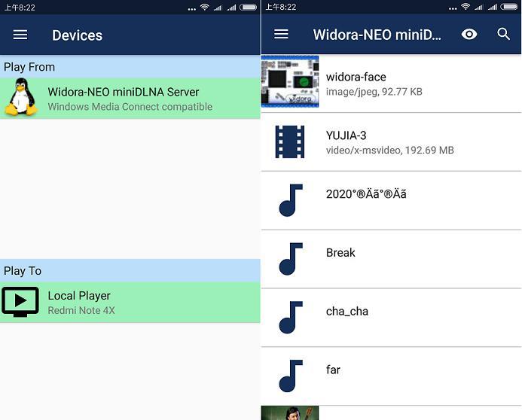Select the widora-face image/jpeg item
This screenshot has width=522, height=420.
pyautogui.click(x=374, y=84)
